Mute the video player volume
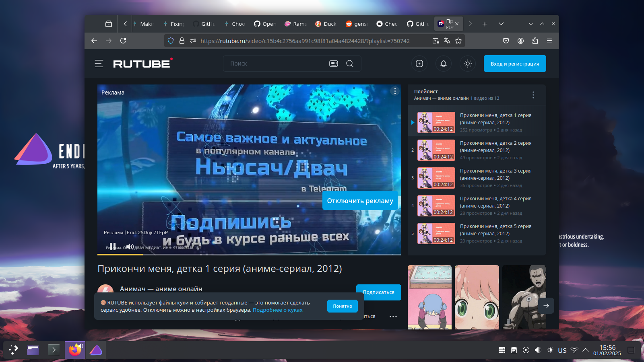 (x=130, y=246)
